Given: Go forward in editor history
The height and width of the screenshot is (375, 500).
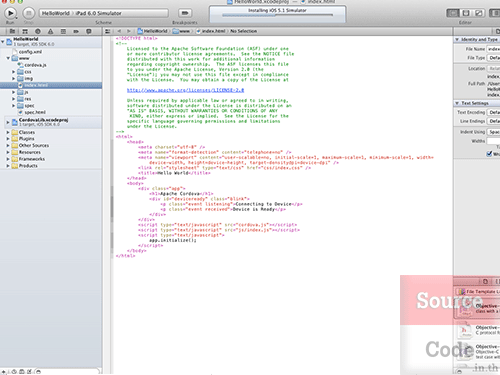Looking at the screenshot, I should pyautogui.click(x=129, y=31).
